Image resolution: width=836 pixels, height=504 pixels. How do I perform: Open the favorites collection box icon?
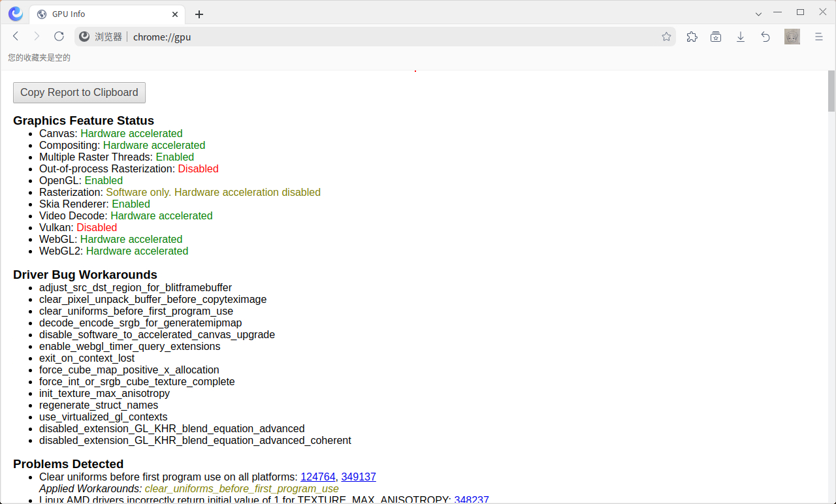coord(716,37)
